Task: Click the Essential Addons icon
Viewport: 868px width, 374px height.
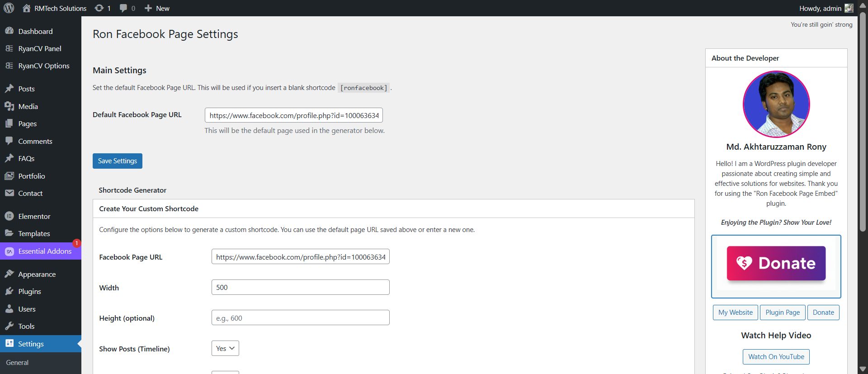Action: point(9,251)
